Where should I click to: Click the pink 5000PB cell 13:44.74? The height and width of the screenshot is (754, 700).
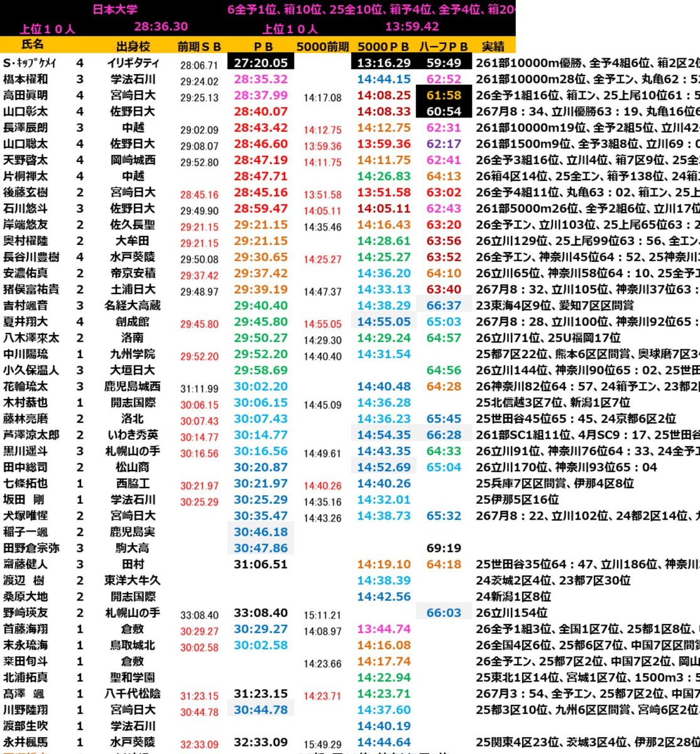coord(384,629)
